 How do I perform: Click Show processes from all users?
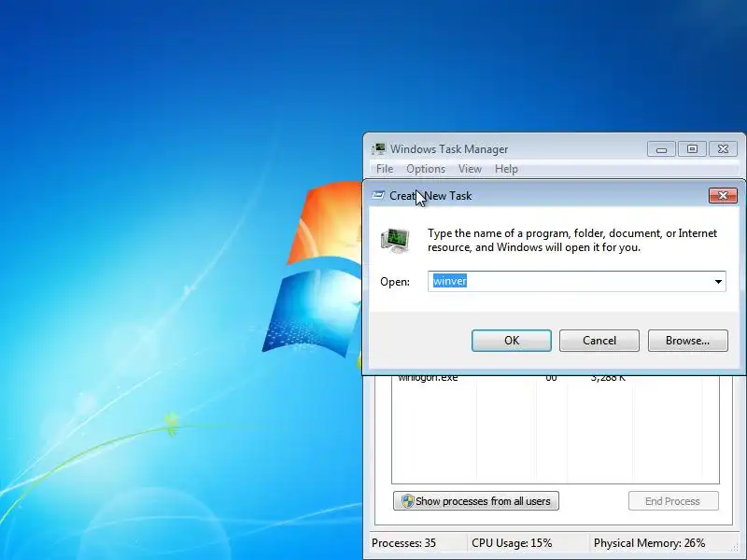476,501
